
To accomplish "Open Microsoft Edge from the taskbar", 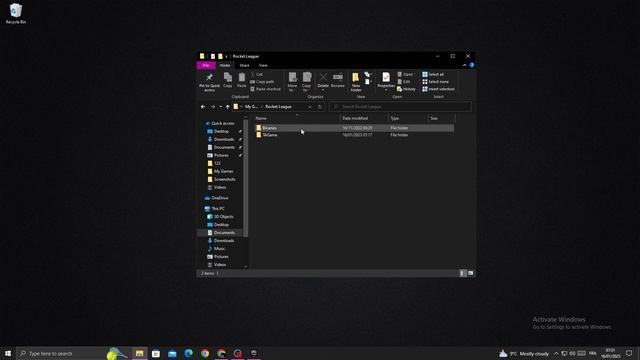I will [189, 353].
